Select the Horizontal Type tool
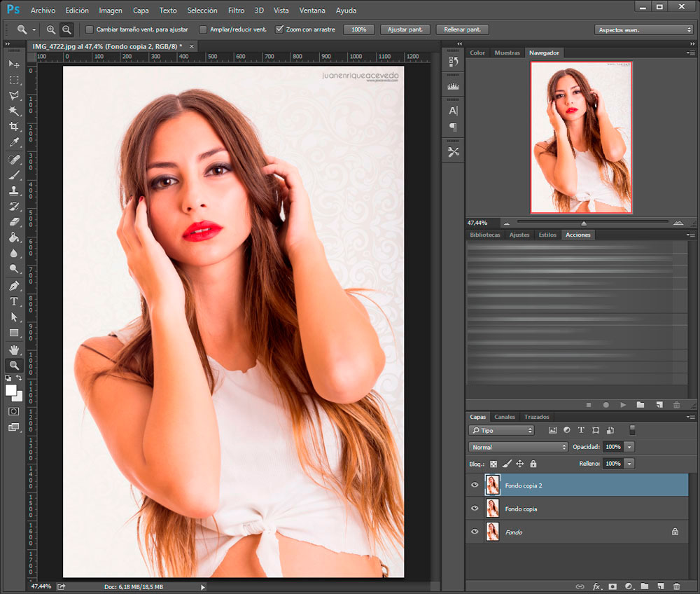Screen dimensions: 700x594 coord(14,301)
